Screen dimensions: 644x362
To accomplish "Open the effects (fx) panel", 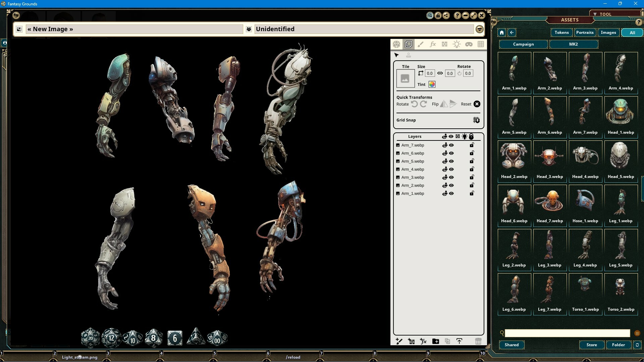I will (433, 44).
